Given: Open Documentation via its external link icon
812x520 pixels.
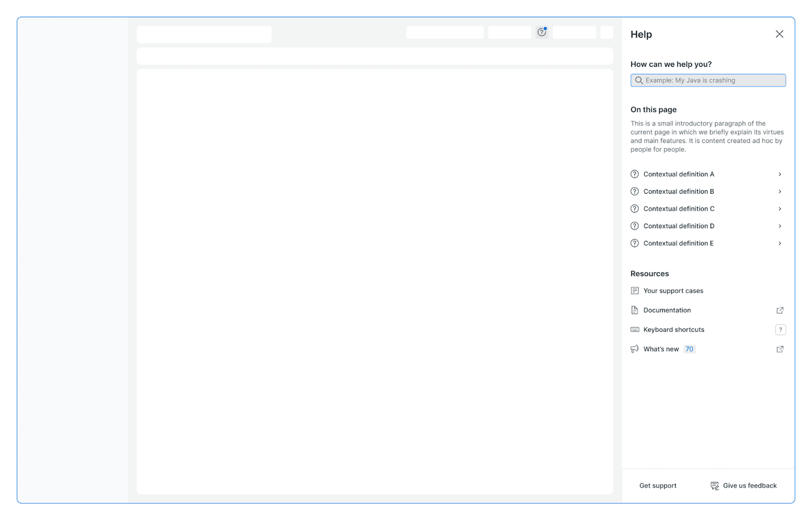Looking at the screenshot, I should [x=780, y=310].
